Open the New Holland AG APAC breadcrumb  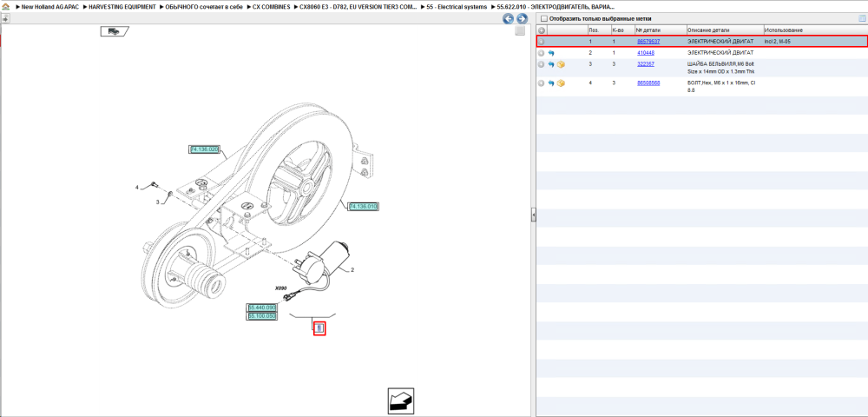point(49,7)
